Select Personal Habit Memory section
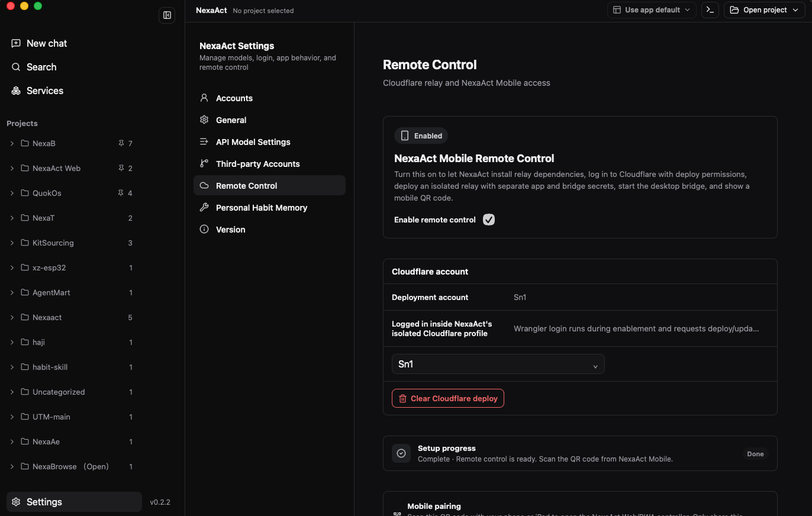812x516 pixels. 269,208
